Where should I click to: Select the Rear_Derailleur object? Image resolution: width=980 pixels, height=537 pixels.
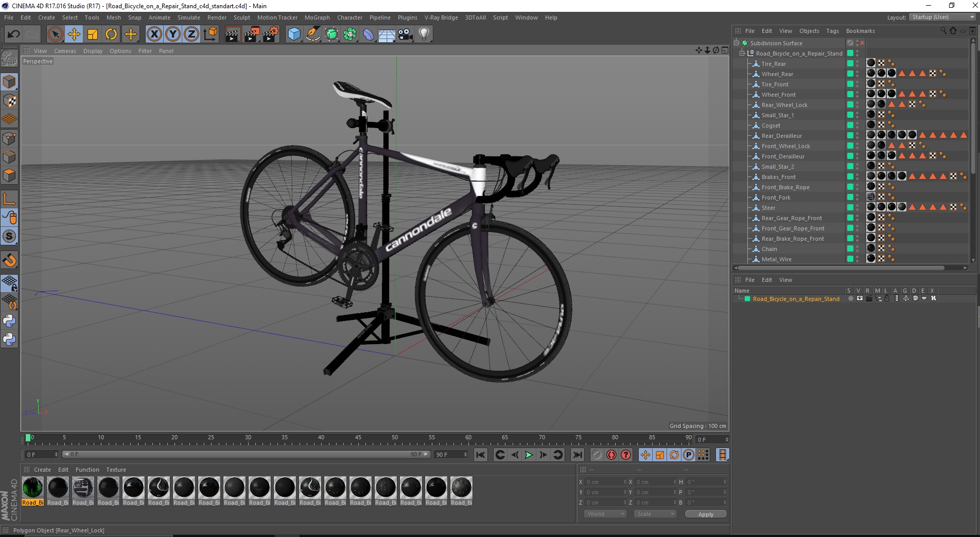tap(781, 136)
